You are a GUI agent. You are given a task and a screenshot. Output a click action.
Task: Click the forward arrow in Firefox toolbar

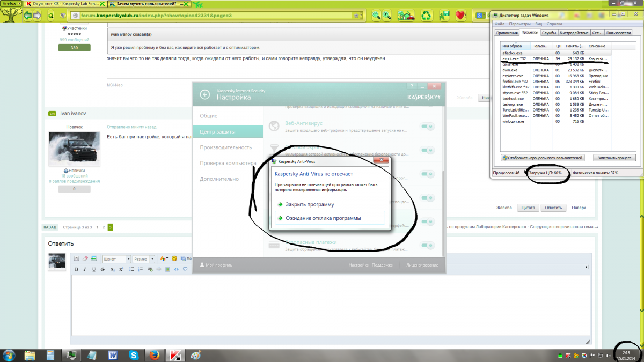38,16
